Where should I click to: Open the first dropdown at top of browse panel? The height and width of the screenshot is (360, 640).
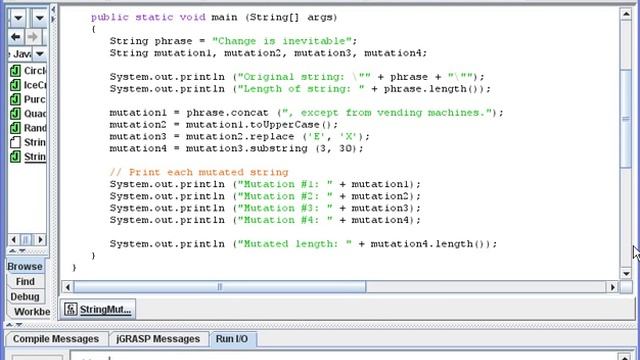point(18,18)
